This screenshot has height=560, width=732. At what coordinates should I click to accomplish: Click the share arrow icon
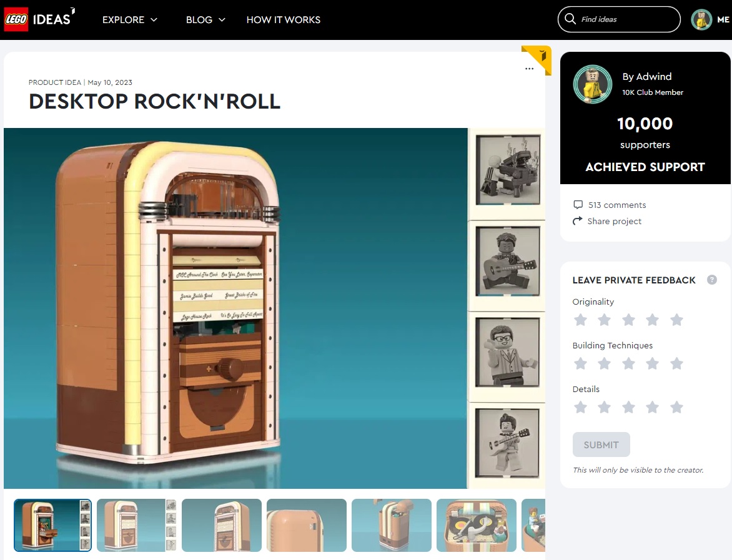coord(578,221)
